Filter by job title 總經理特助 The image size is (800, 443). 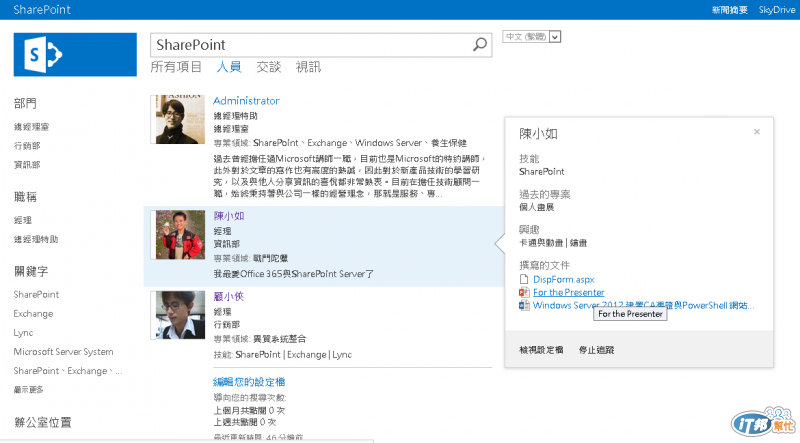(36, 239)
